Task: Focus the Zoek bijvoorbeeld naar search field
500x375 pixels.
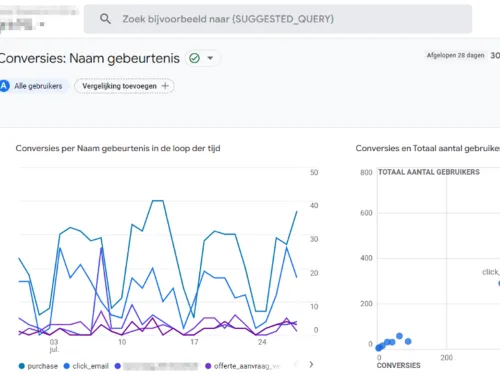Action: click(x=278, y=19)
